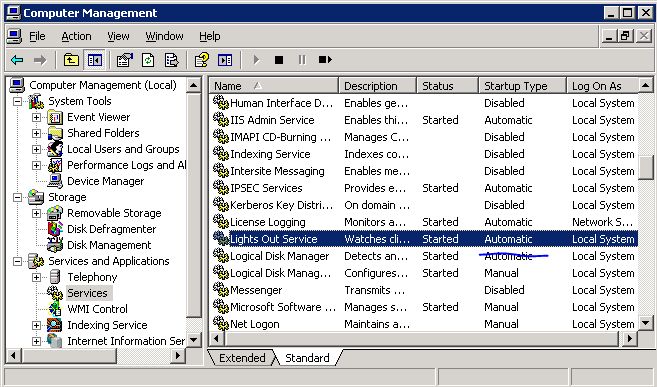Click the Export List toolbar icon
Screen dimensions: 657x387
point(171,60)
